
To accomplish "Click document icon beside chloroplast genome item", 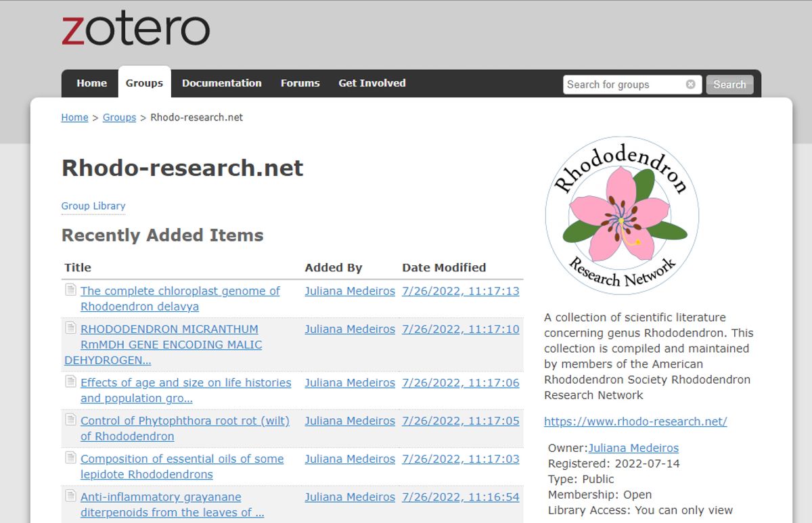I will (70, 290).
